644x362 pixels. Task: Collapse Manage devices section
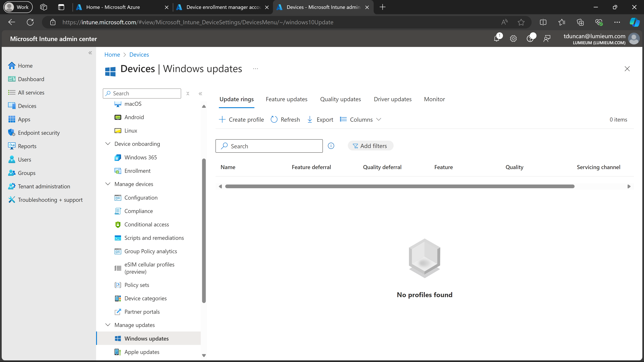[x=108, y=184]
